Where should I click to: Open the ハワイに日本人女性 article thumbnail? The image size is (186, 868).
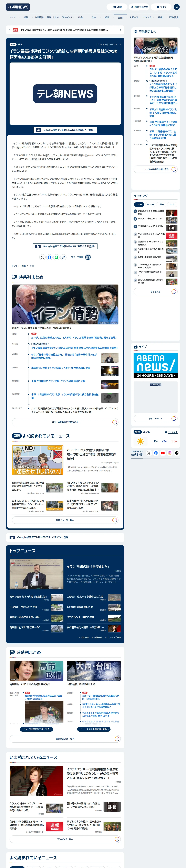pos(38,460)
